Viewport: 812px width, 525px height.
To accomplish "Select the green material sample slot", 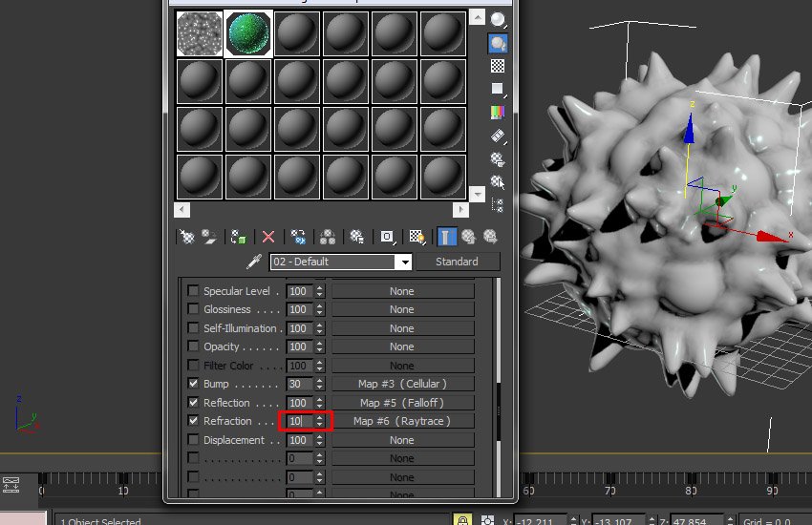I will coord(248,33).
